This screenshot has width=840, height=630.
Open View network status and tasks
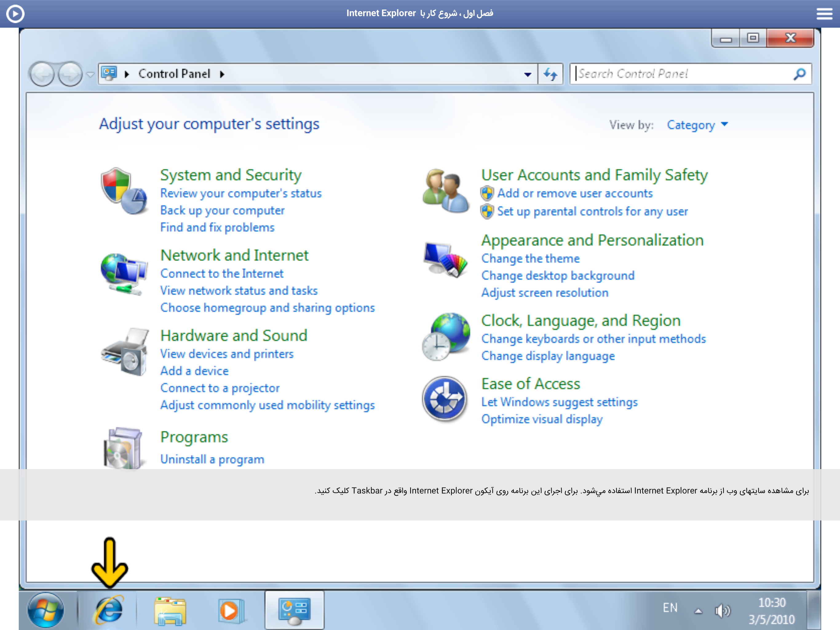[239, 290]
